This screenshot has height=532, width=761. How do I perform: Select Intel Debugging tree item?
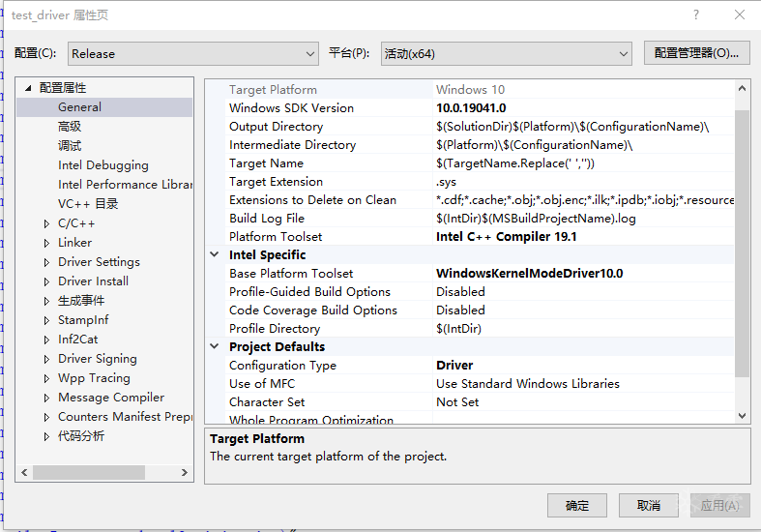[x=102, y=165]
